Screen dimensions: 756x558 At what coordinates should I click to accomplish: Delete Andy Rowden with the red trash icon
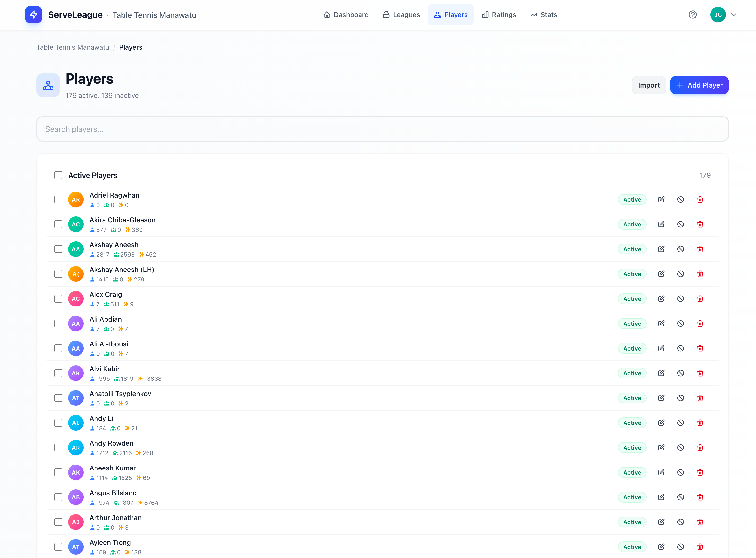(x=700, y=448)
